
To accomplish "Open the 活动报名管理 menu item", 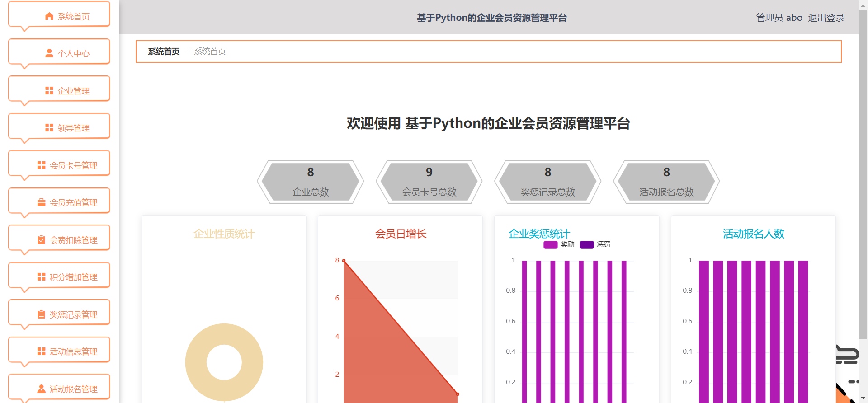I will tap(59, 387).
